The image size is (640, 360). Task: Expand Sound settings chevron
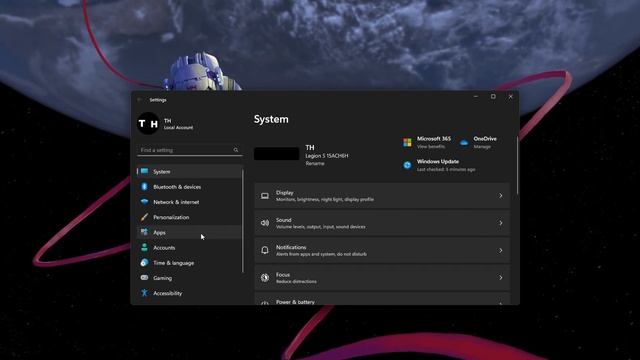(x=500, y=223)
